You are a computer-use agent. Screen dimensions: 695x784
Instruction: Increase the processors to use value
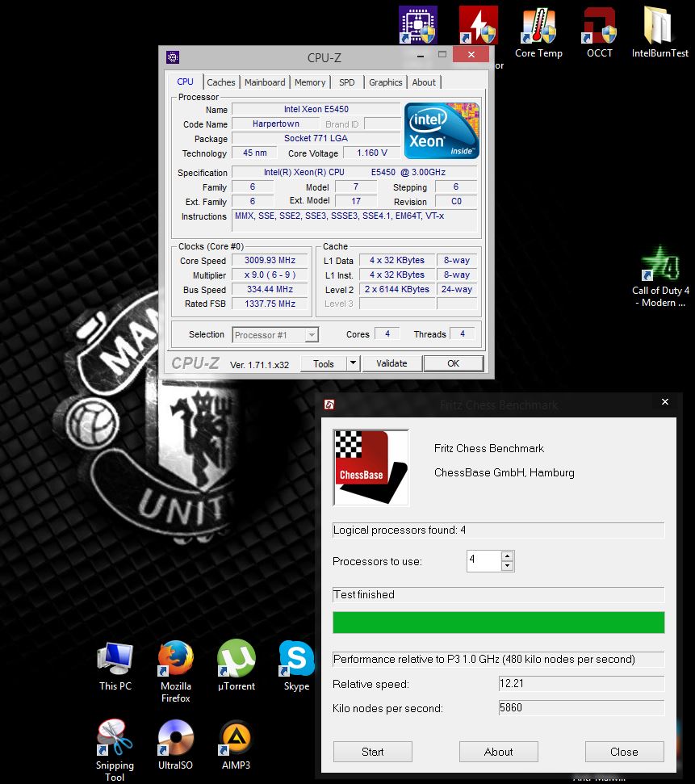tap(507, 556)
